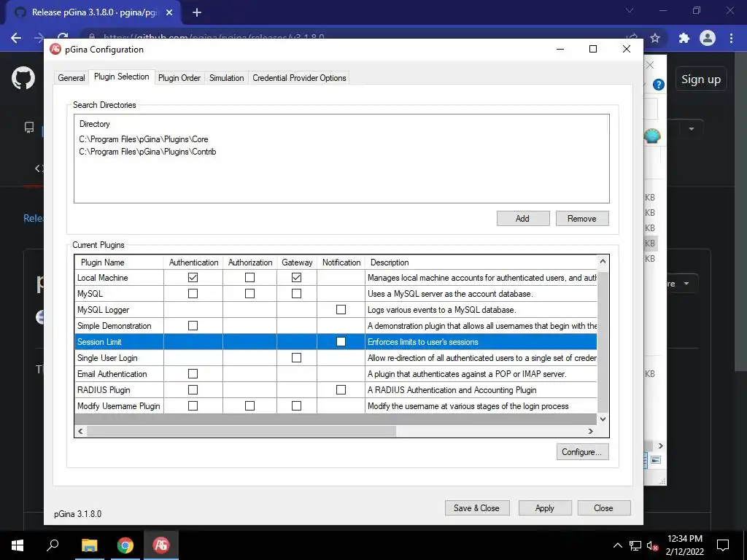Enable Simple Demonstration Authentication checkbox
Screen dimensions: 747x560
[193, 326]
